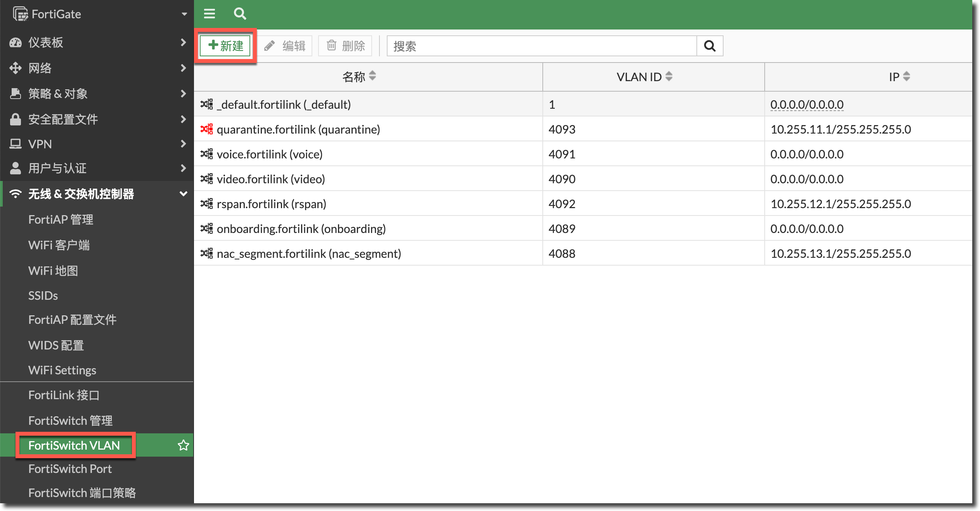This screenshot has width=980, height=511.
Task: Open the FortiSwitch Port menu item
Action: [x=70, y=469]
